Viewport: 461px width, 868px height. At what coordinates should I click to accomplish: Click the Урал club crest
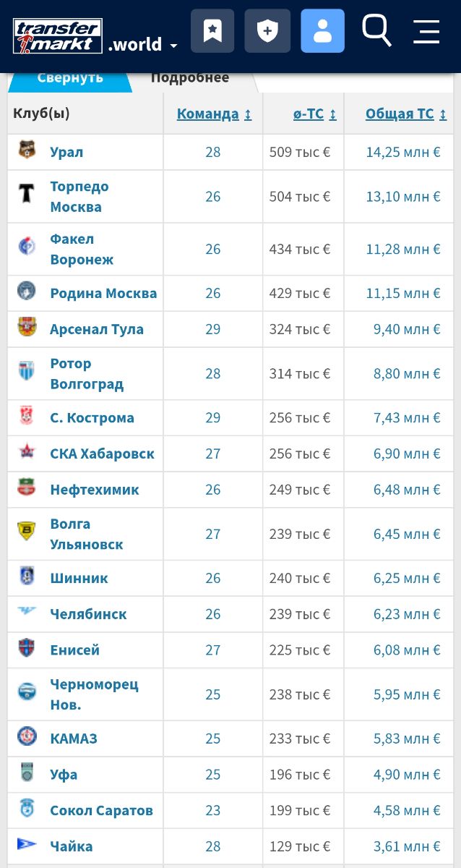(x=27, y=150)
